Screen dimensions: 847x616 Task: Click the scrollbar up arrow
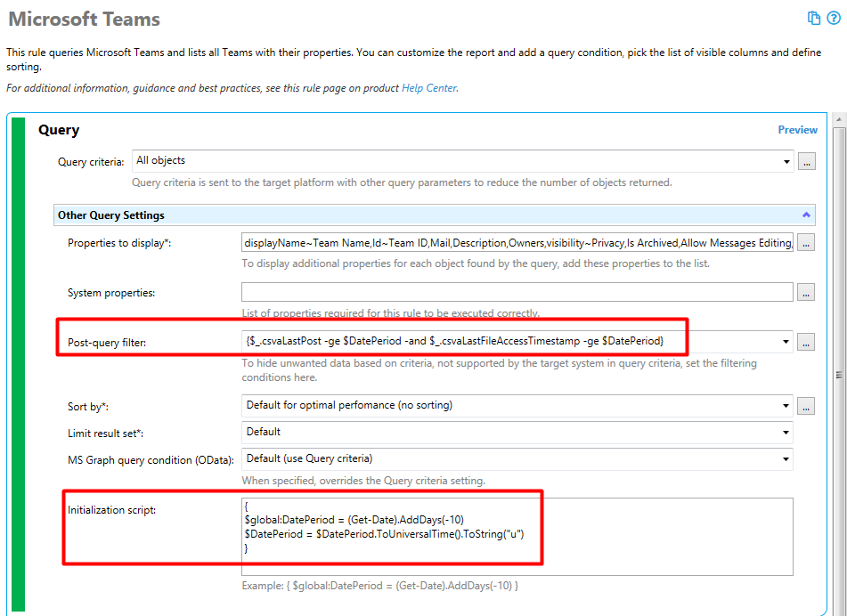[x=839, y=119]
